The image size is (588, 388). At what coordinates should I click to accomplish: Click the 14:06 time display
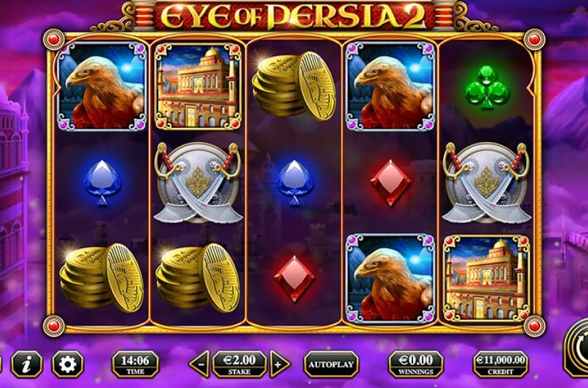(135, 364)
